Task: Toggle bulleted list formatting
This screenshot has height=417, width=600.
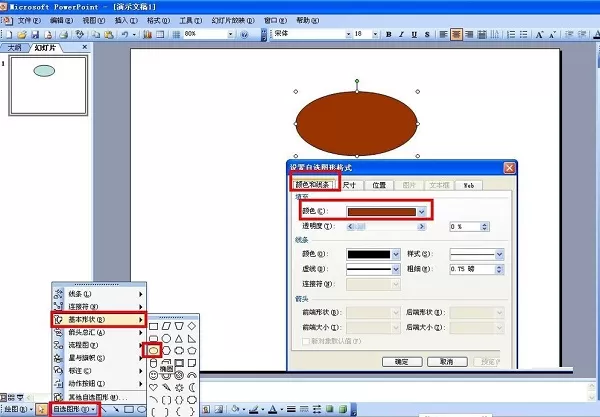Action: [524, 34]
